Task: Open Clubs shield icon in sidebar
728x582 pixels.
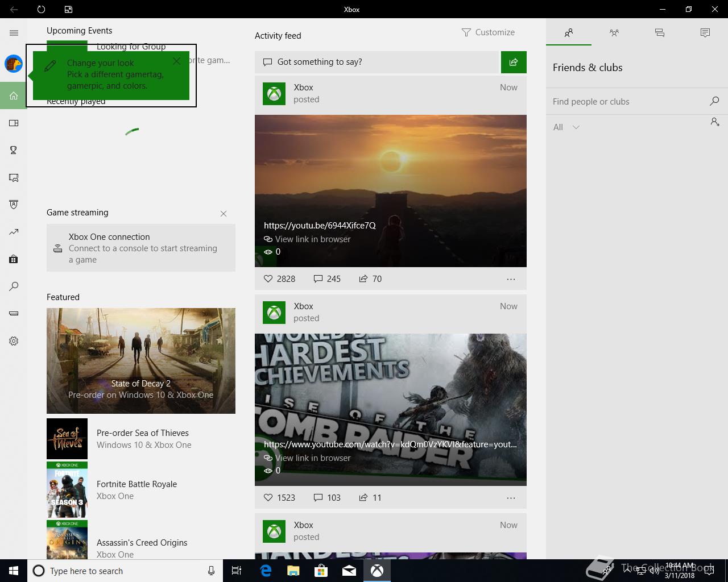Action: pos(14,205)
